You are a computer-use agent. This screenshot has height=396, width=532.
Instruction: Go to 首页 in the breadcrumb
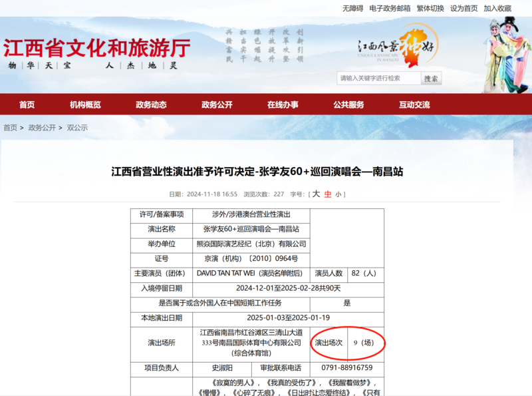pyautogui.click(x=10, y=128)
